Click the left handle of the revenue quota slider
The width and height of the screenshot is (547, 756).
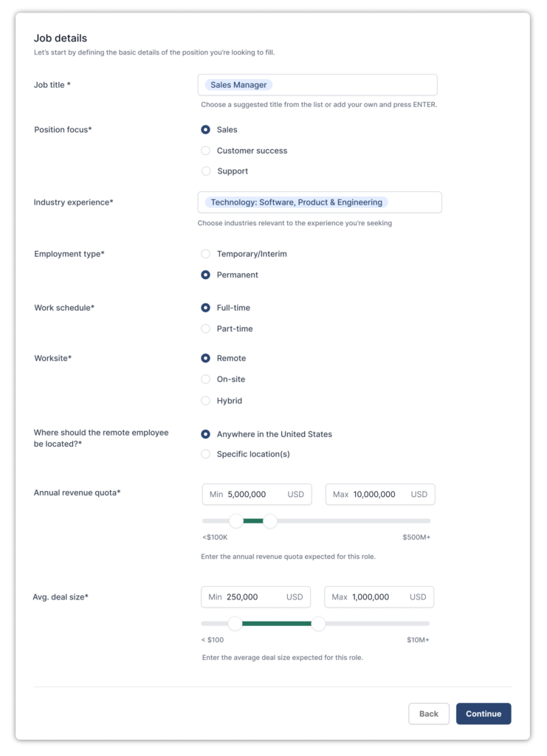237,520
